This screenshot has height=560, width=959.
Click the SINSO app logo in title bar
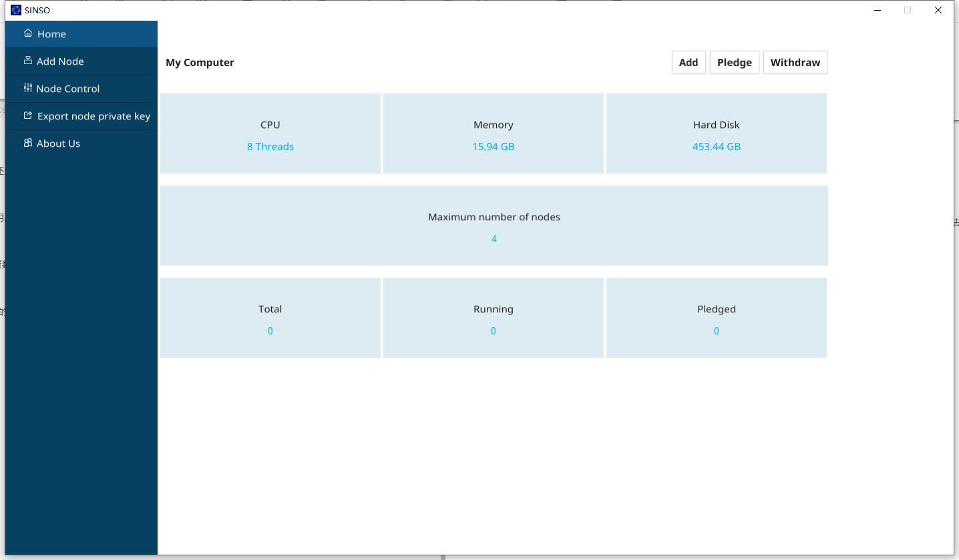(16, 10)
